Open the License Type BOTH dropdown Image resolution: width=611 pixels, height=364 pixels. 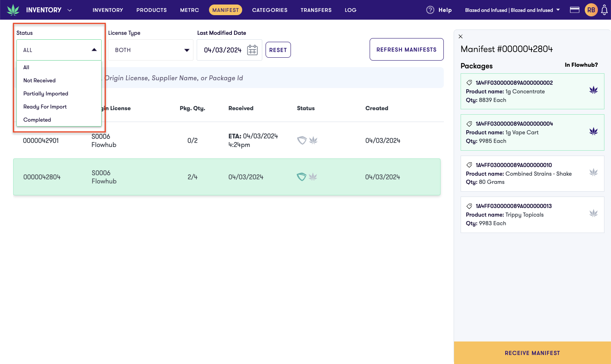point(151,50)
